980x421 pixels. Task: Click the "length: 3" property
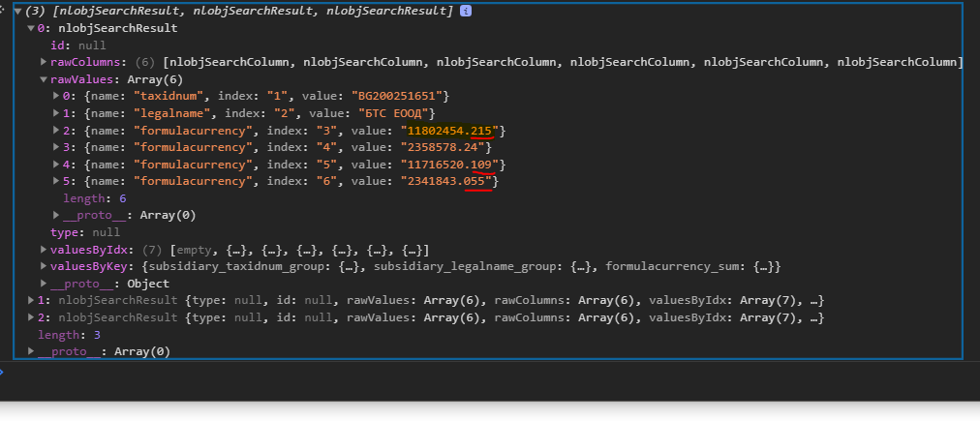click(69, 335)
